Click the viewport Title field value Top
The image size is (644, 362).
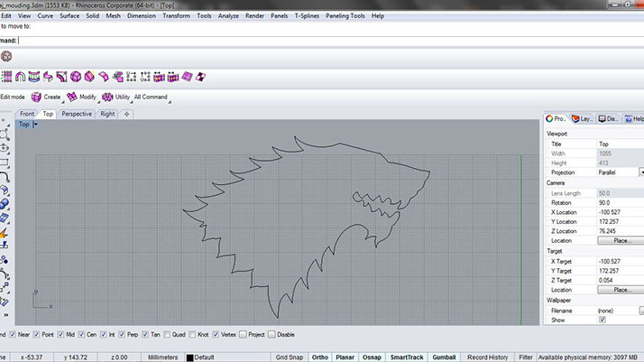pyautogui.click(x=621, y=144)
